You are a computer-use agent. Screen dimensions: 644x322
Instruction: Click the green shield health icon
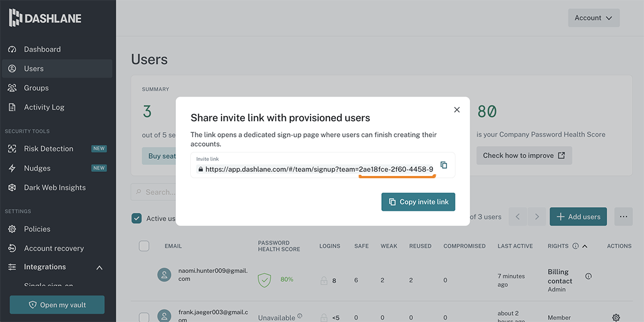pos(265,279)
